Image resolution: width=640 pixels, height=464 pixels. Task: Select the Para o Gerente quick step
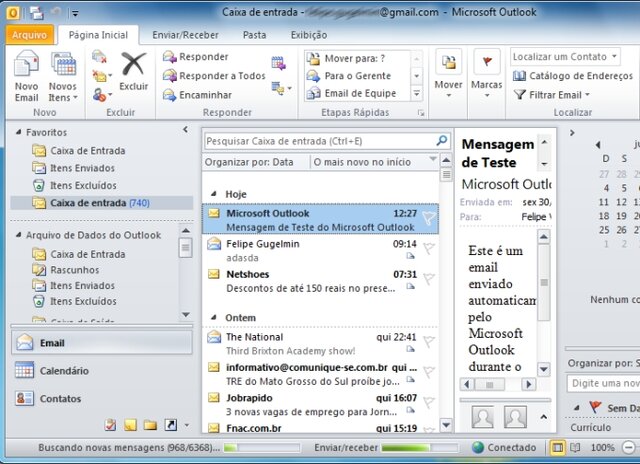tap(358, 76)
